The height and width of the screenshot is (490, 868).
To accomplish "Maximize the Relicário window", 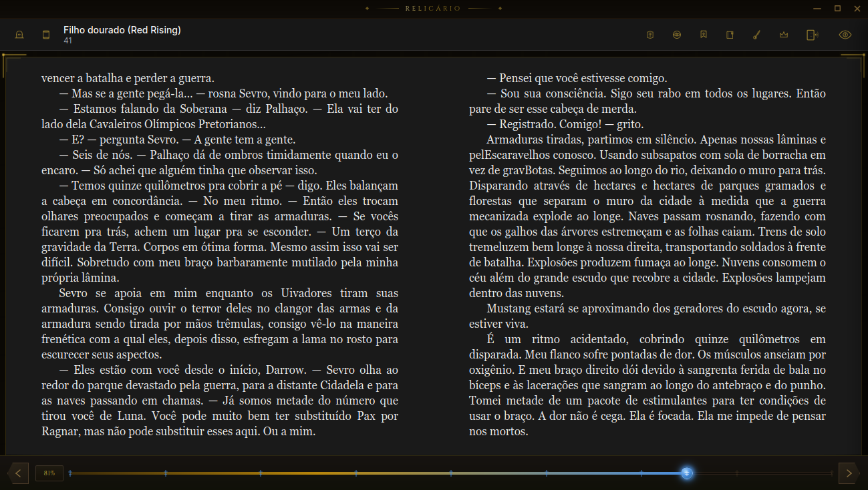I will coord(837,9).
